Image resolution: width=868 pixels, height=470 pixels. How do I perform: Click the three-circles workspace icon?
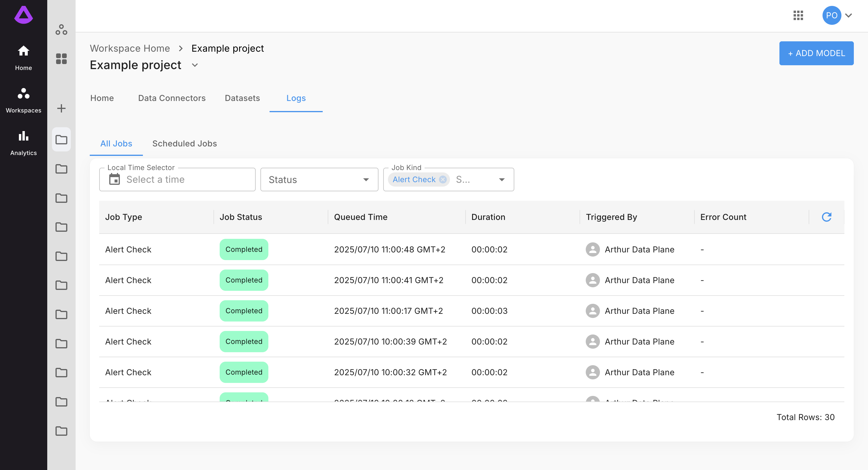[61, 30]
